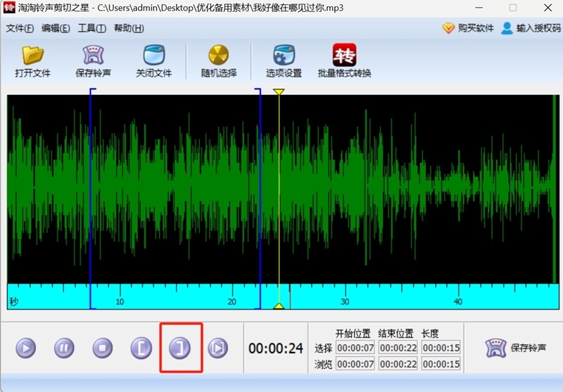This screenshot has width=563, height=392.
Task: Click the 保存铃声 toolbar icon
Action: [x=94, y=55]
